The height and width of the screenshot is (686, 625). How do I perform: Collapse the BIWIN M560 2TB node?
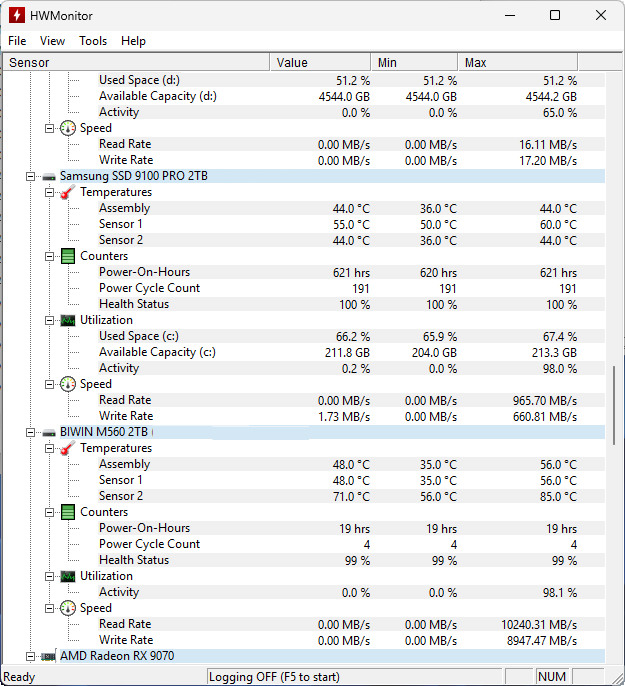pos(30,432)
